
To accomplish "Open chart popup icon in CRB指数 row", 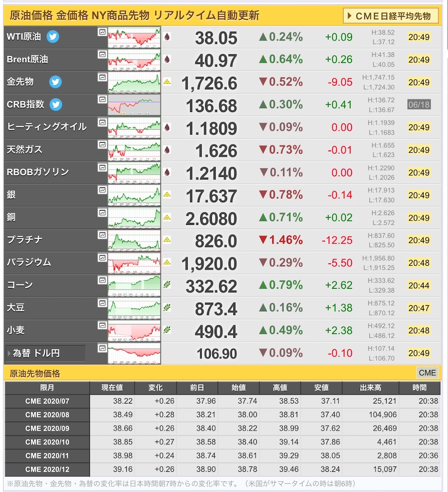I will pyautogui.click(x=102, y=100).
